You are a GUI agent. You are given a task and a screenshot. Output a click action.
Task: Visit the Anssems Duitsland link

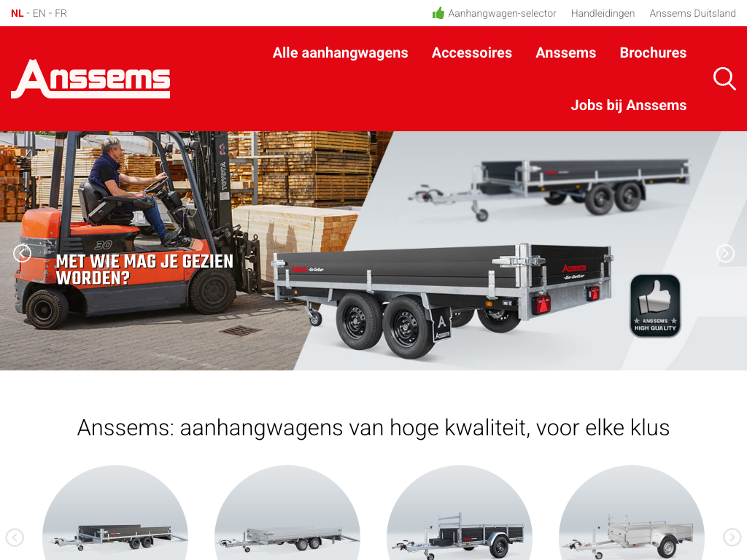coord(692,13)
